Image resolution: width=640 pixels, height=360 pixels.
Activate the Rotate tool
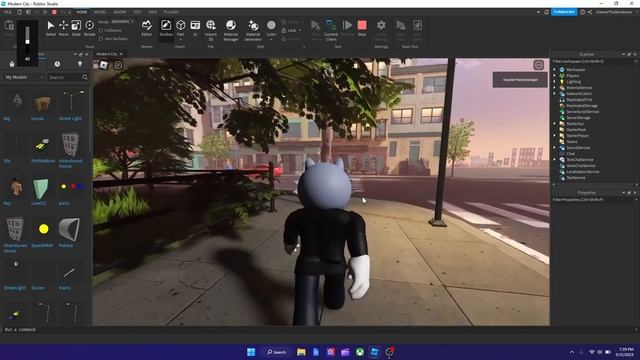click(x=89, y=28)
